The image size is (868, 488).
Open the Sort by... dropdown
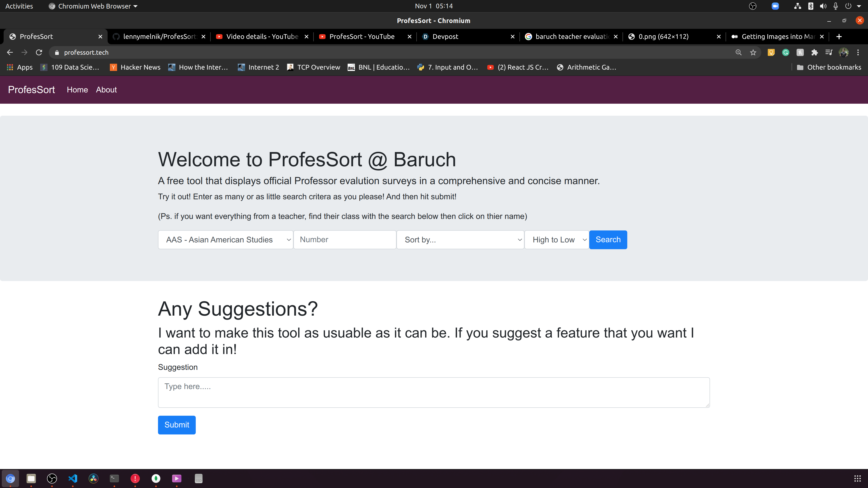tap(460, 240)
